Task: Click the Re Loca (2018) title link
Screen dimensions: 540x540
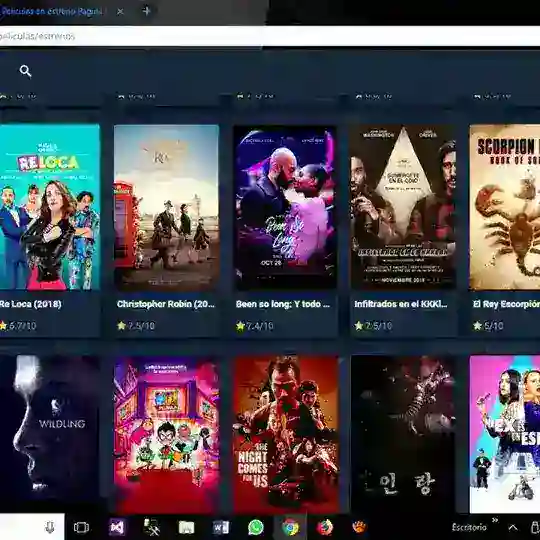Action: (30, 304)
